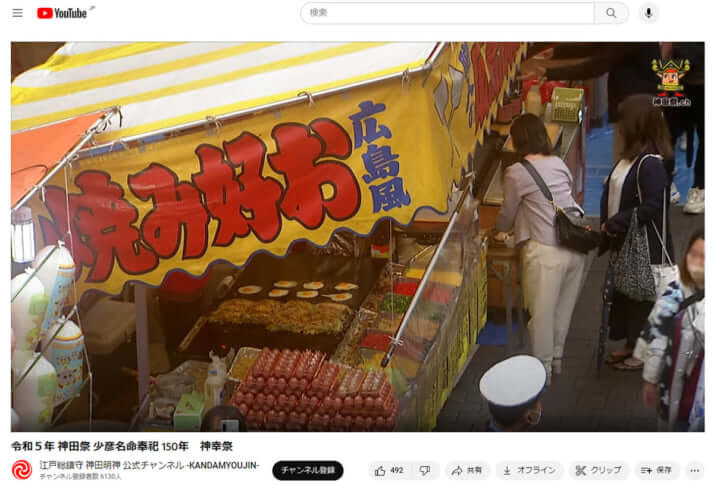
Task: Open channel name 江戸総鎮守 神田明神 link
Action: coord(149,465)
